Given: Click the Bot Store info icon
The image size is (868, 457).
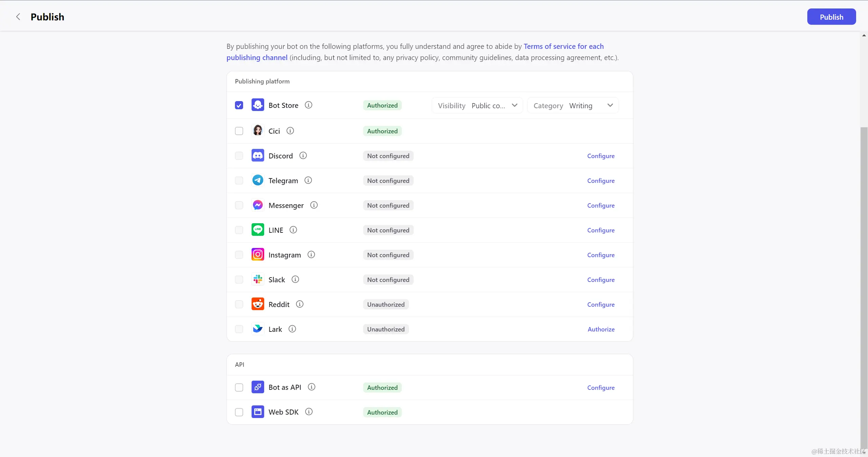Looking at the screenshot, I should coord(308,105).
